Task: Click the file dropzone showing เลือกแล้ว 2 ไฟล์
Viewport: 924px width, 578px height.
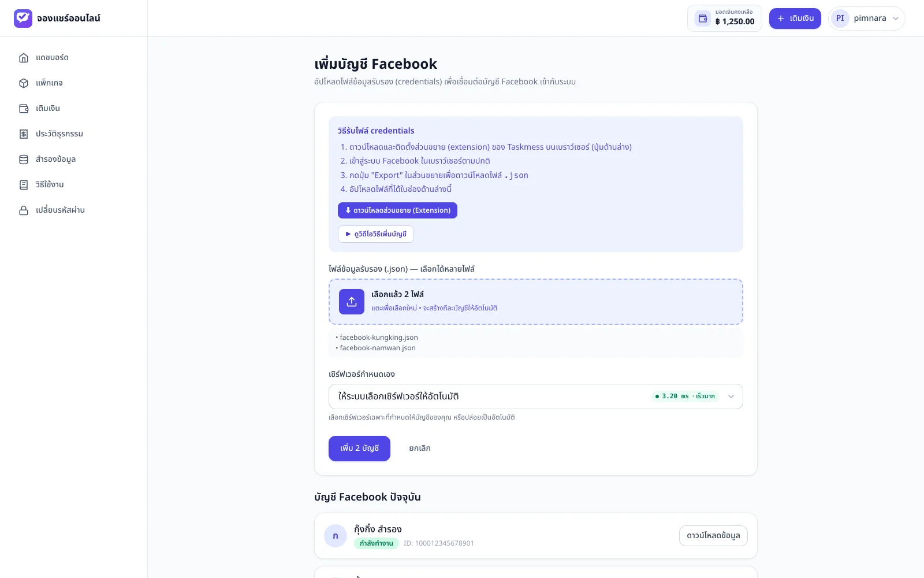Action: (536, 302)
